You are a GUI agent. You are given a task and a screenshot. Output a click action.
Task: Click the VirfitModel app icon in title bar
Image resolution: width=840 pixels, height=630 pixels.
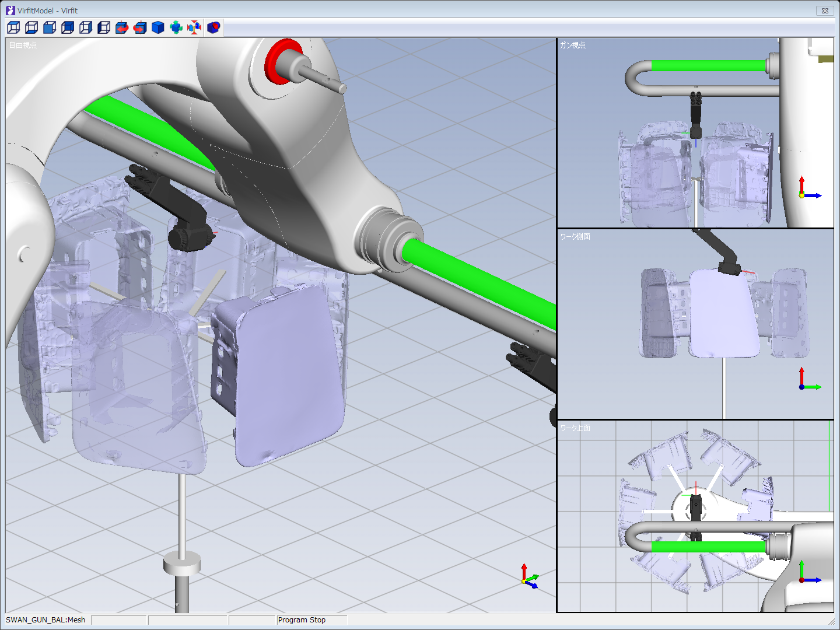click(10, 10)
